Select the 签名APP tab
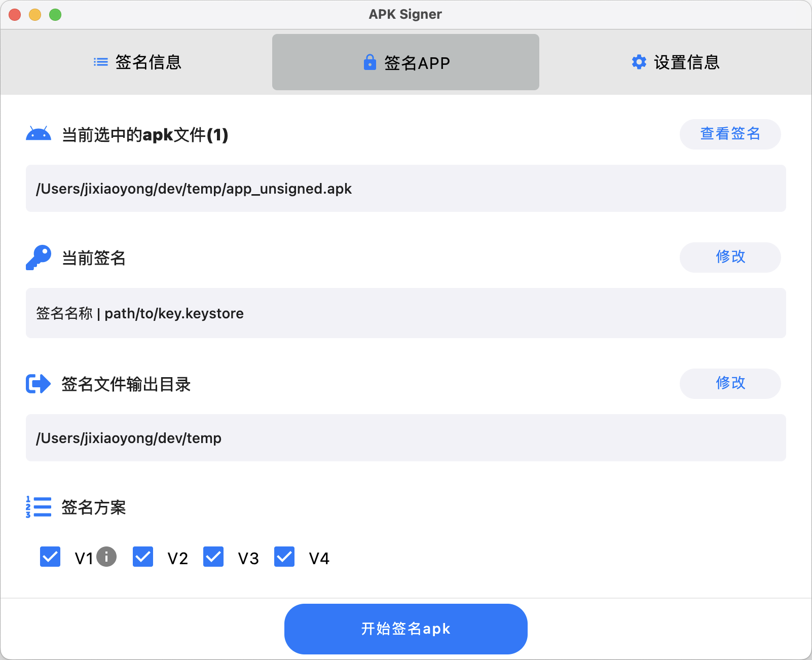 (x=405, y=62)
